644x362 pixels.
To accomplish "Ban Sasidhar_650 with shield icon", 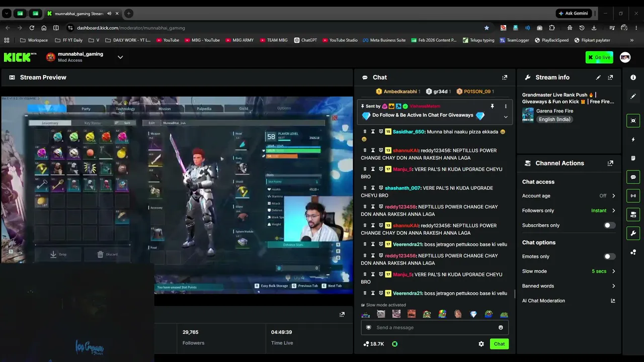I will pos(381,132).
